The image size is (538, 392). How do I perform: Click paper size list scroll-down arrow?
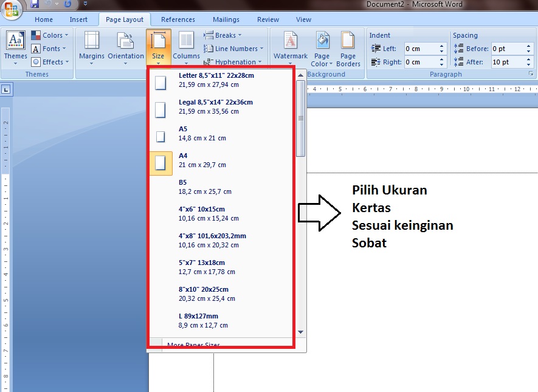pyautogui.click(x=300, y=332)
